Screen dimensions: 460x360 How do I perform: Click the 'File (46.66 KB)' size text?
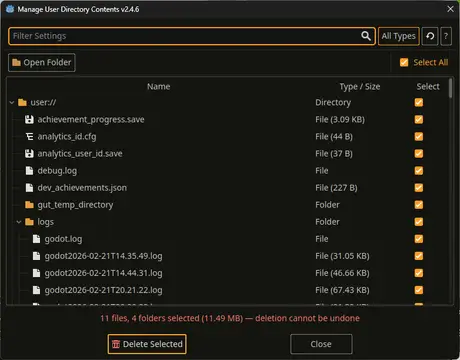pyautogui.click(x=342, y=273)
